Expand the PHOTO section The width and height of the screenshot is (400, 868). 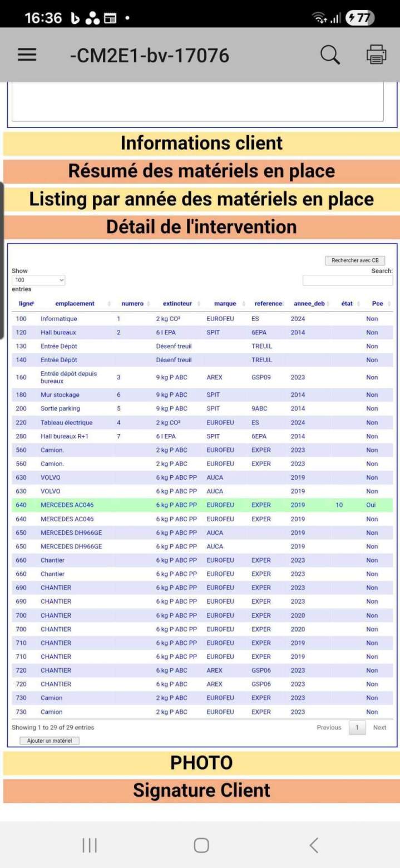[201, 763]
